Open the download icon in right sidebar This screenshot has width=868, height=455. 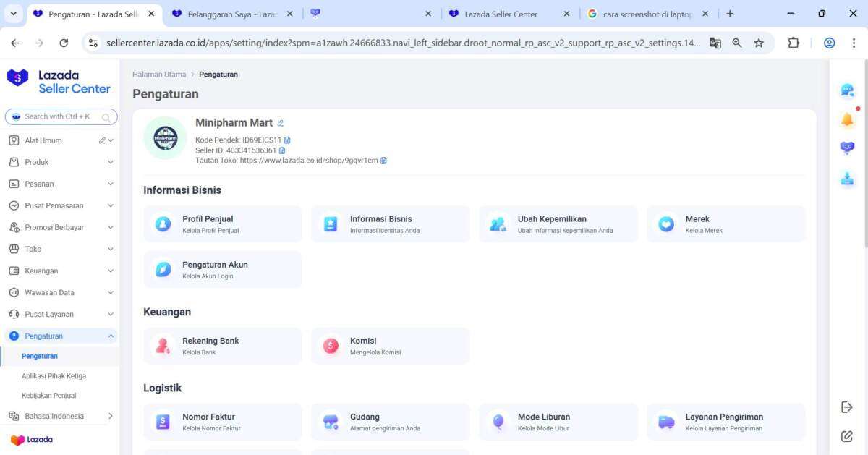[x=847, y=179]
